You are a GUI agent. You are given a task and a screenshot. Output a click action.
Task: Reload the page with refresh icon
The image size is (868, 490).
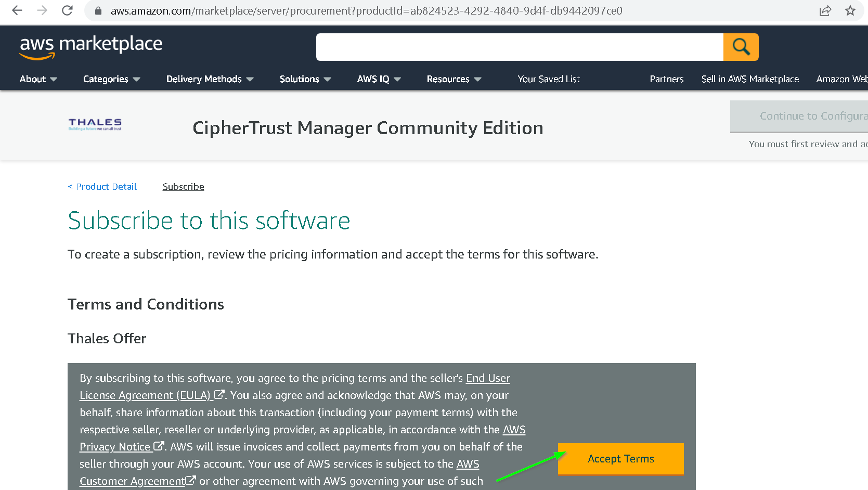coord(67,10)
